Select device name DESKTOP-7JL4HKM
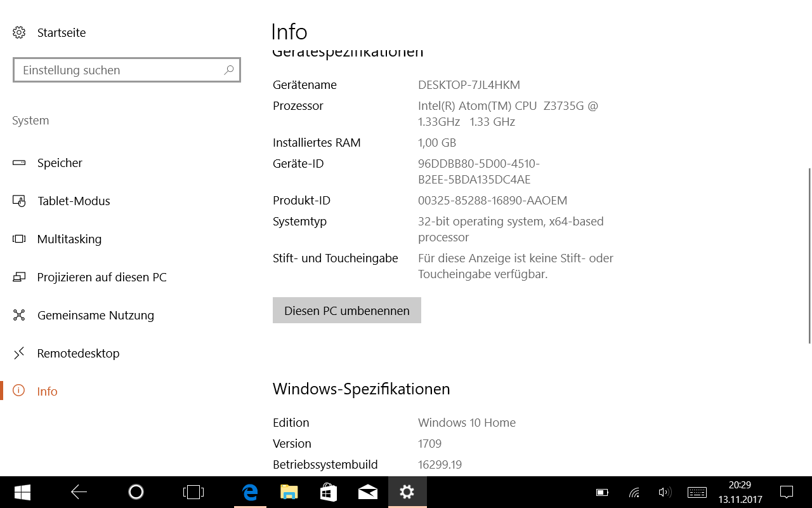Image resolution: width=812 pixels, height=508 pixels. pos(469,85)
